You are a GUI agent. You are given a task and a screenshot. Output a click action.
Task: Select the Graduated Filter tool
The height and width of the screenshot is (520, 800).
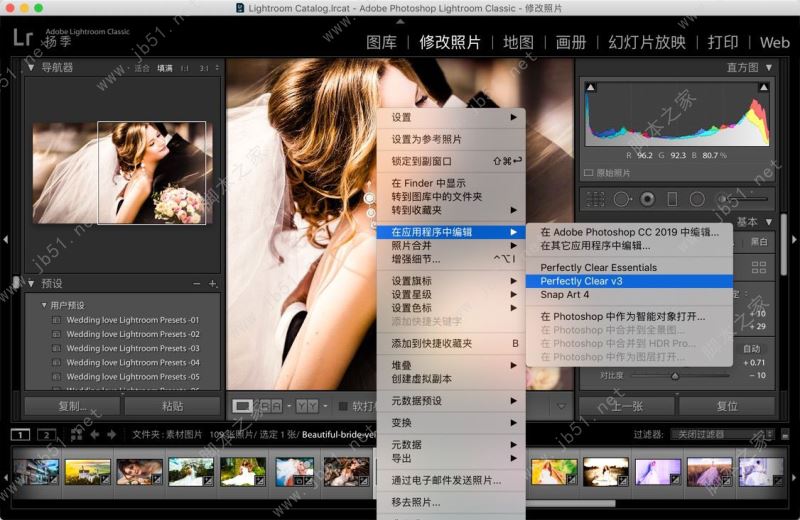pyautogui.click(x=672, y=199)
